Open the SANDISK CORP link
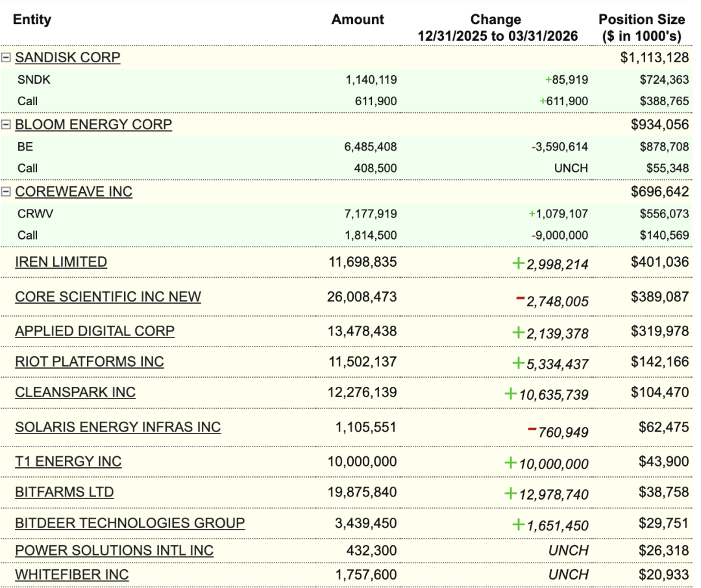Screen dimensions: 701x588 click(68, 57)
